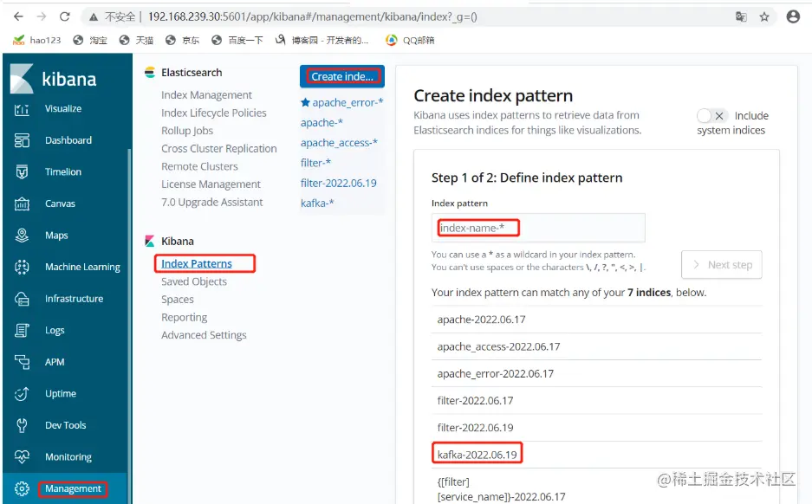Open the Dashboard icon in sidebar
The height and width of the screenshot is (504, 812).
click(x=22, y=140)
